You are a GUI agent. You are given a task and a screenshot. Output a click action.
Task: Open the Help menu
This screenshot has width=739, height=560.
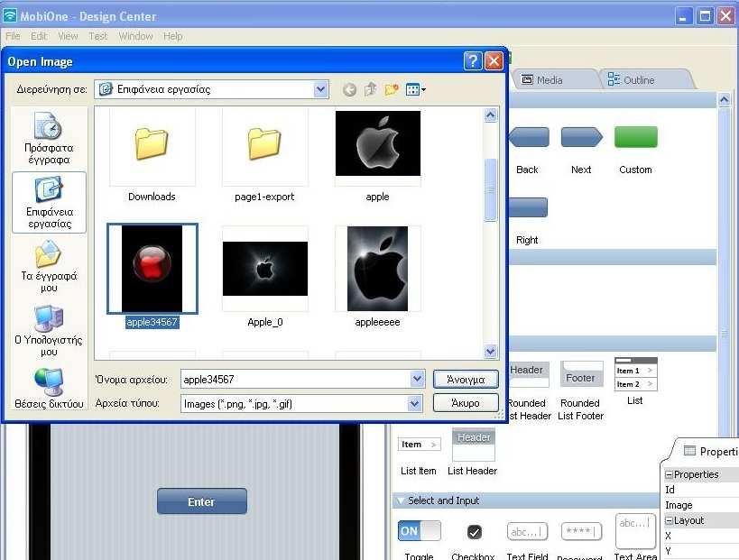tap(173, 36)
